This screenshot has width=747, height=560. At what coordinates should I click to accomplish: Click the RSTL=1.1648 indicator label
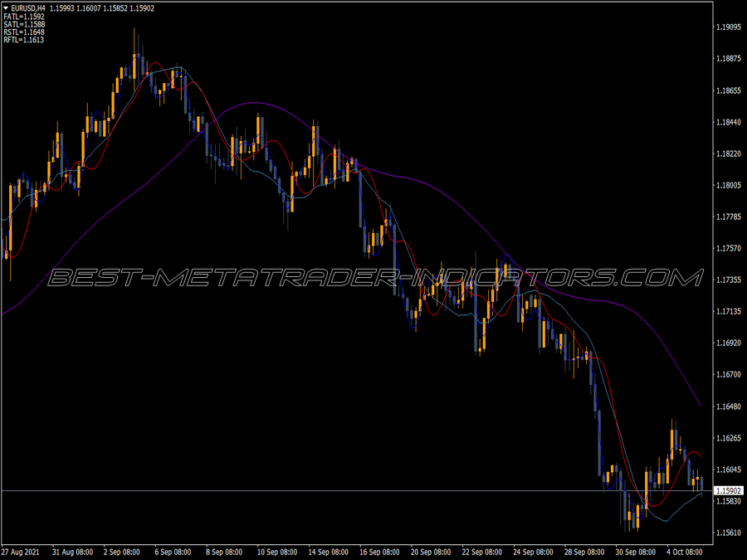point(24,32)
